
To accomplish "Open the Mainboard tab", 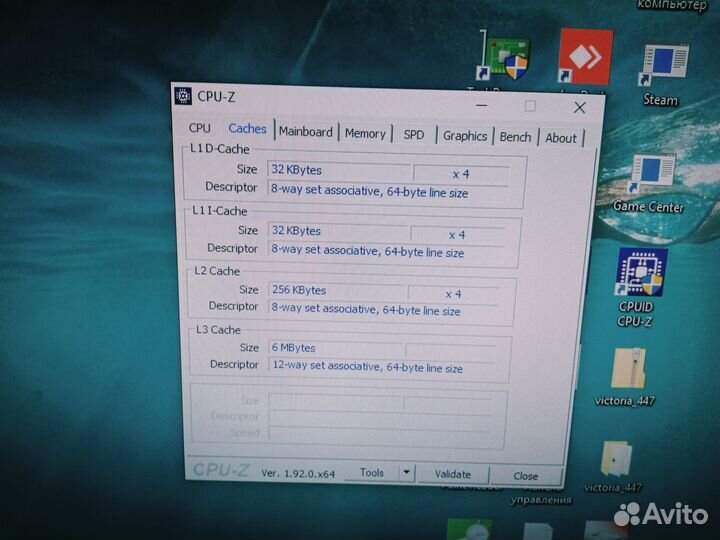I will point(306,131).
